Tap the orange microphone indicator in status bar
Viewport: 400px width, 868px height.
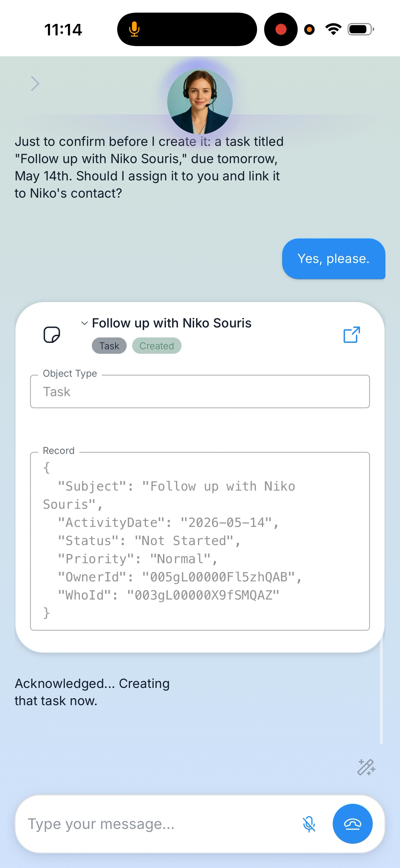(134, 29)
